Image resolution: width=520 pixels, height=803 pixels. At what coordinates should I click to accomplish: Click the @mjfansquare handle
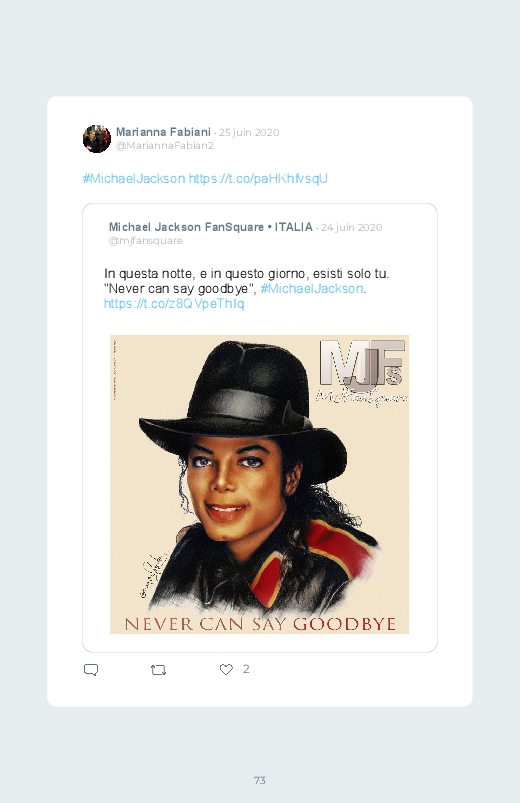pos(145,241)
